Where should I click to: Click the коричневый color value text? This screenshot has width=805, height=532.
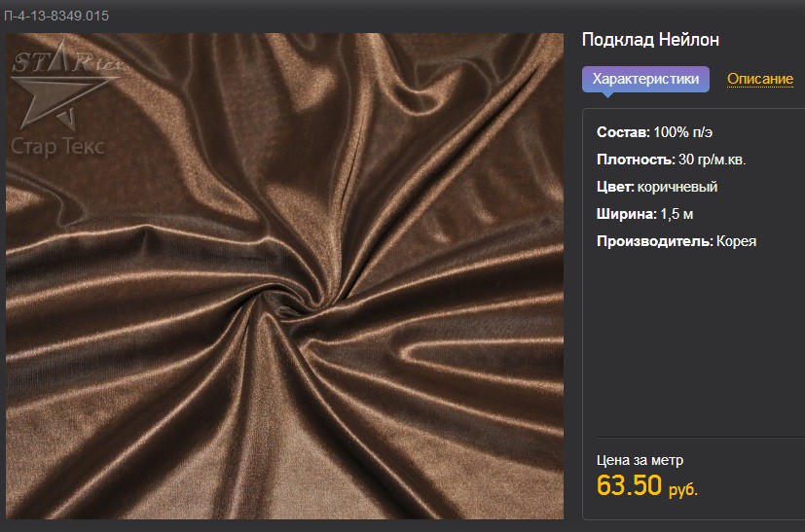click(677, 187)
